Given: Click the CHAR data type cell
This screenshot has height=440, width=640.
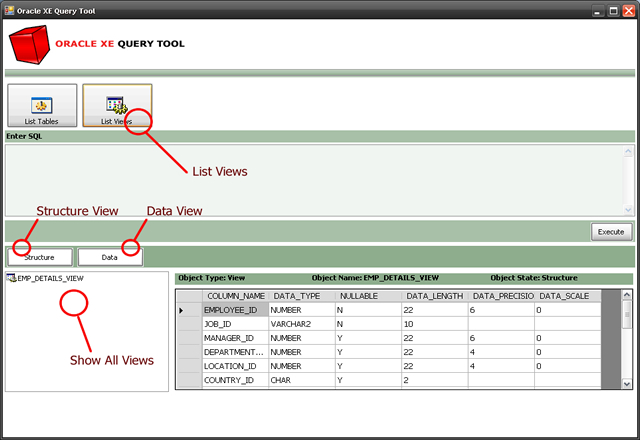Looking at the screenshot, I should (x=302, y=380).
